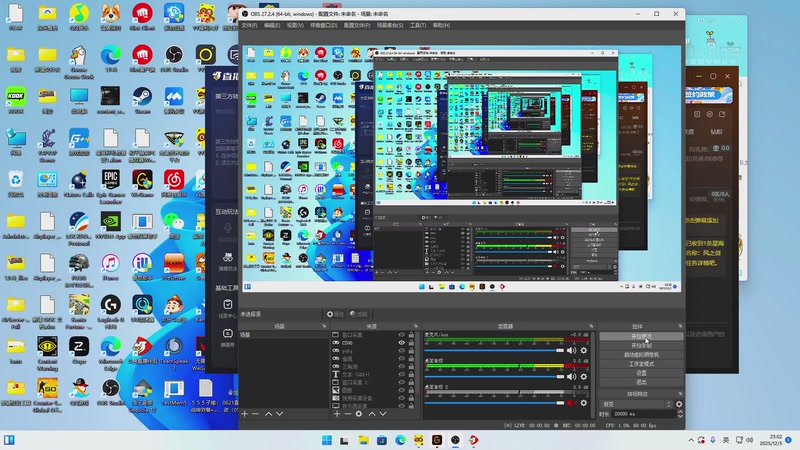800x450 pixels.
Task: Open the 编辑(E) menu
Action: point(272,25)
